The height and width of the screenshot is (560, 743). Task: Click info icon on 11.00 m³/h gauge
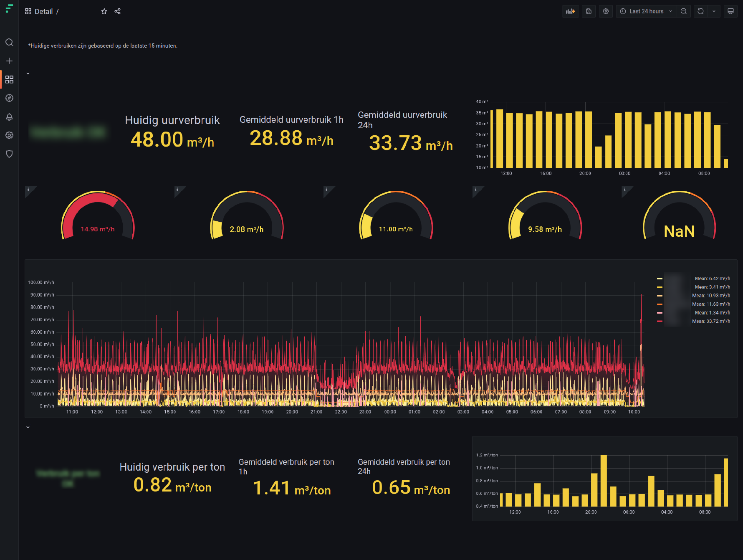(x=326, y=190)
